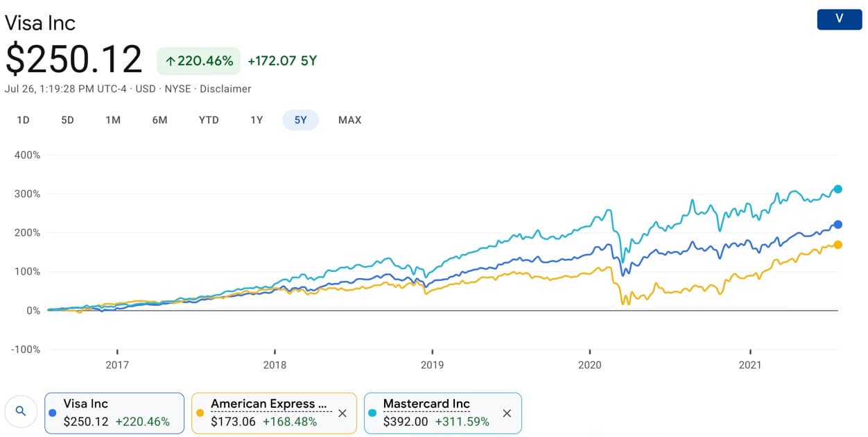Click the blue dot in Visa chip
Viewport: 868px width, 437px height.
(x=53, y=413)
